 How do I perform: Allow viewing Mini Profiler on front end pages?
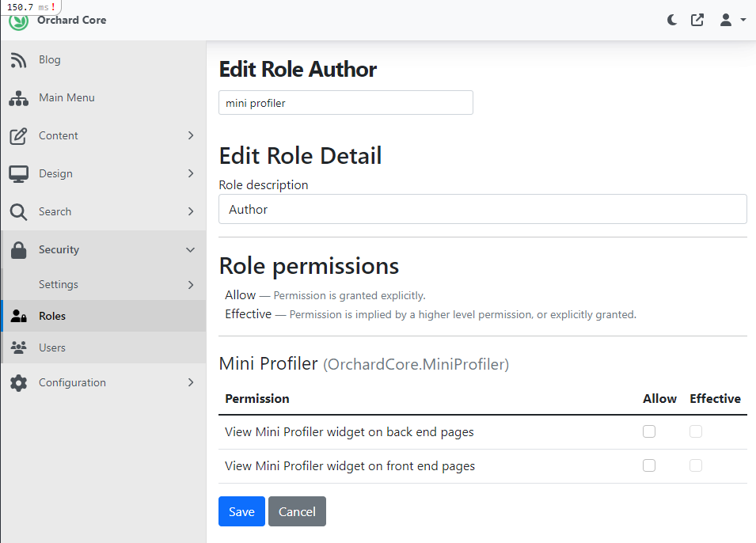649,465
